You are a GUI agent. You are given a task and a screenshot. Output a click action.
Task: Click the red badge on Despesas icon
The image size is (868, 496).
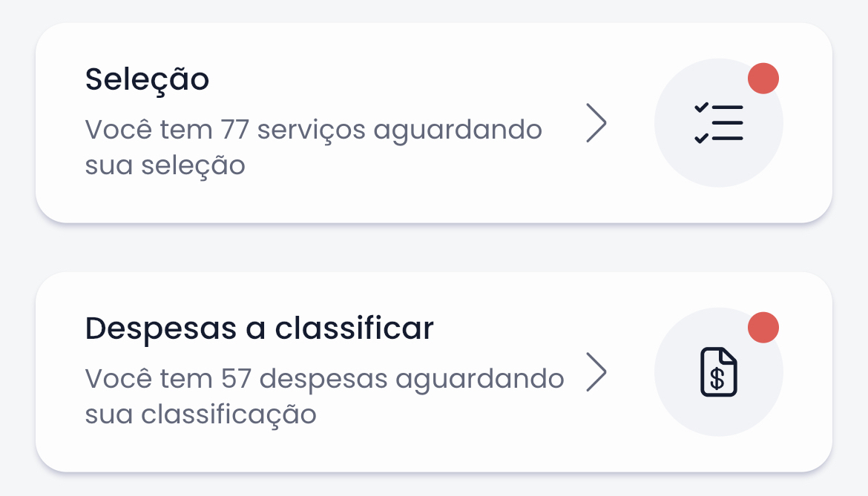pos(763,328)
